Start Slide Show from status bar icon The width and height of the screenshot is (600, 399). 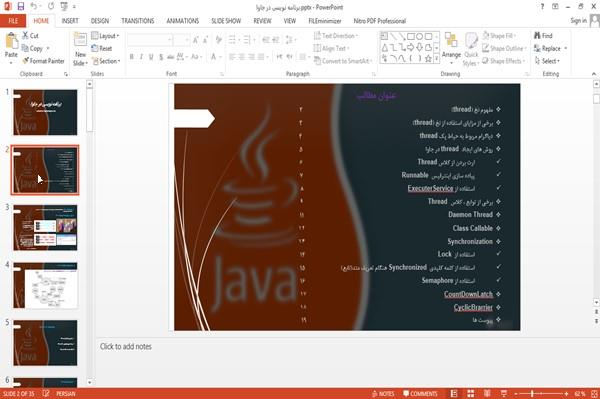click(x=504, y=394)
